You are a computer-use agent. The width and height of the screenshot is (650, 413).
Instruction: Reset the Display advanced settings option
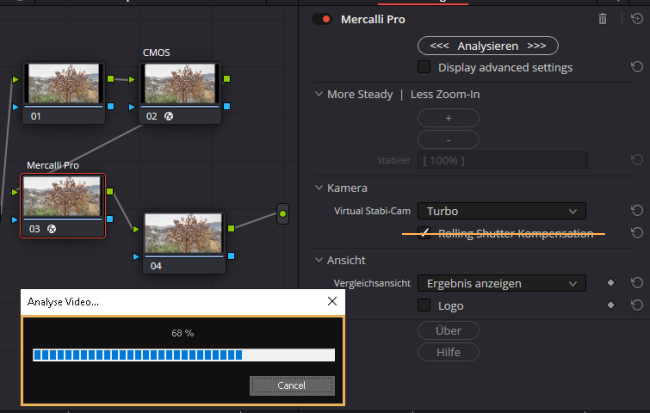637,67
